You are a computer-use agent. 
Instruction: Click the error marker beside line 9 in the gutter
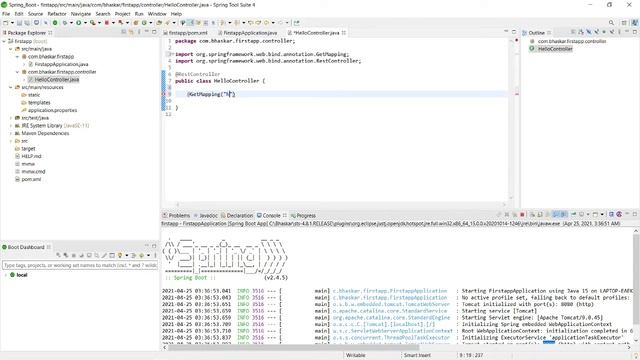pyautogui.click(x=164, y=94)
